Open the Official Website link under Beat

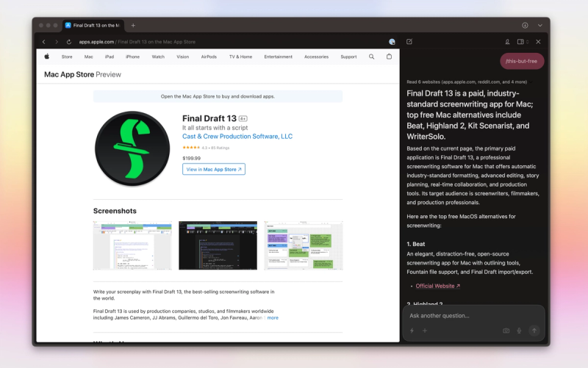pos(437,286)
